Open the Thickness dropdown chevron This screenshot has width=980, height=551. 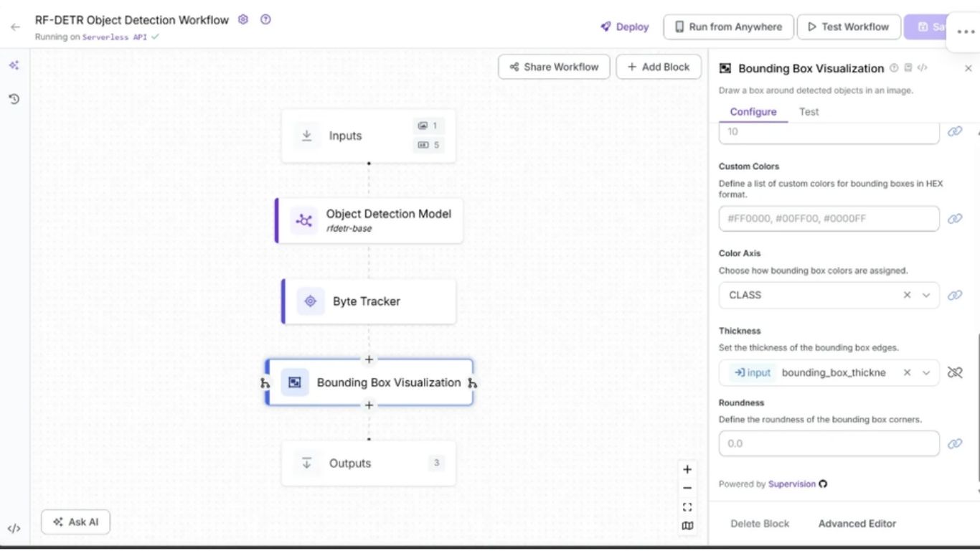[926, 372]
